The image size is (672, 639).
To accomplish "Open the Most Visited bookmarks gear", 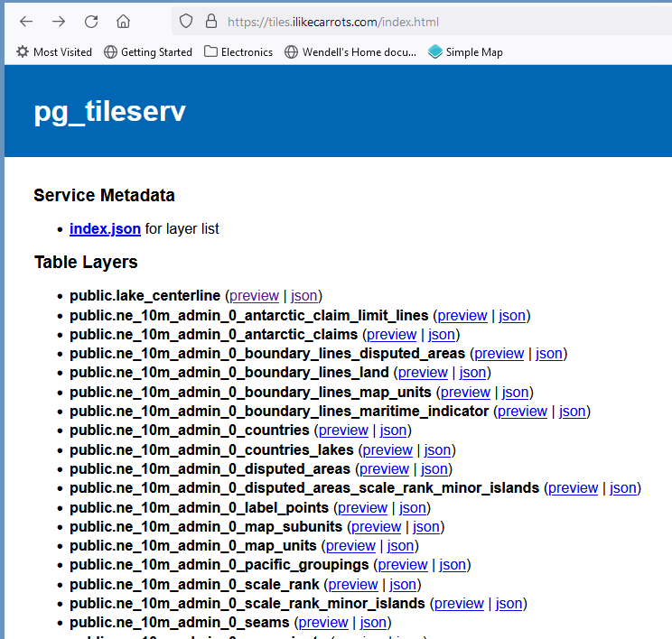I will (x=23, y=52).
